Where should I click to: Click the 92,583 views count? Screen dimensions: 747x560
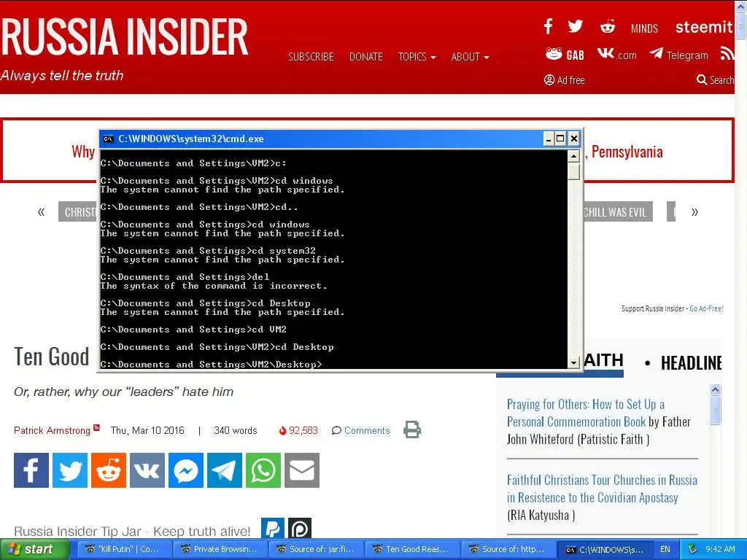tap(298, 430)
